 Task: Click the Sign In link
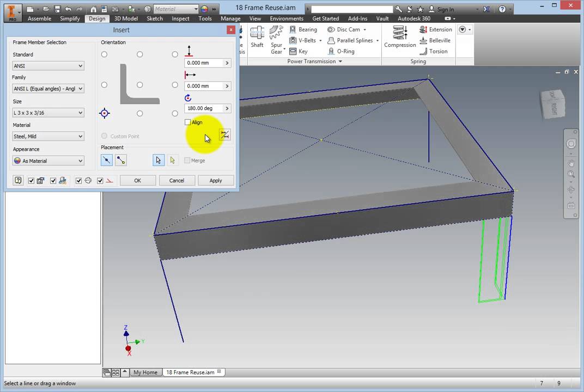441,9
